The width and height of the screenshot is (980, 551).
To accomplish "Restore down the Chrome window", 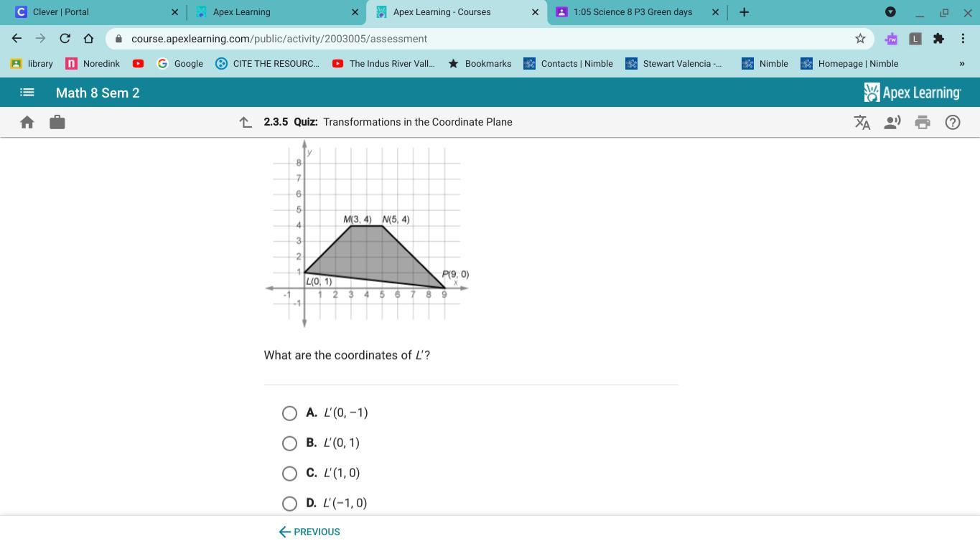I will 944,12.
